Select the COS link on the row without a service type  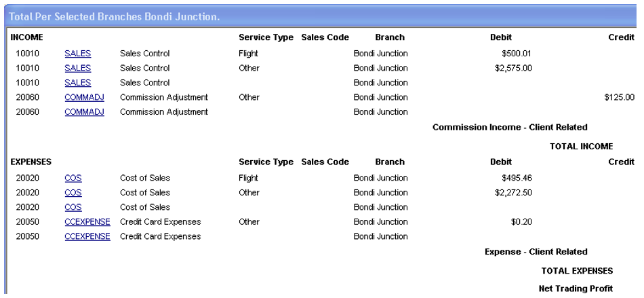73,207
